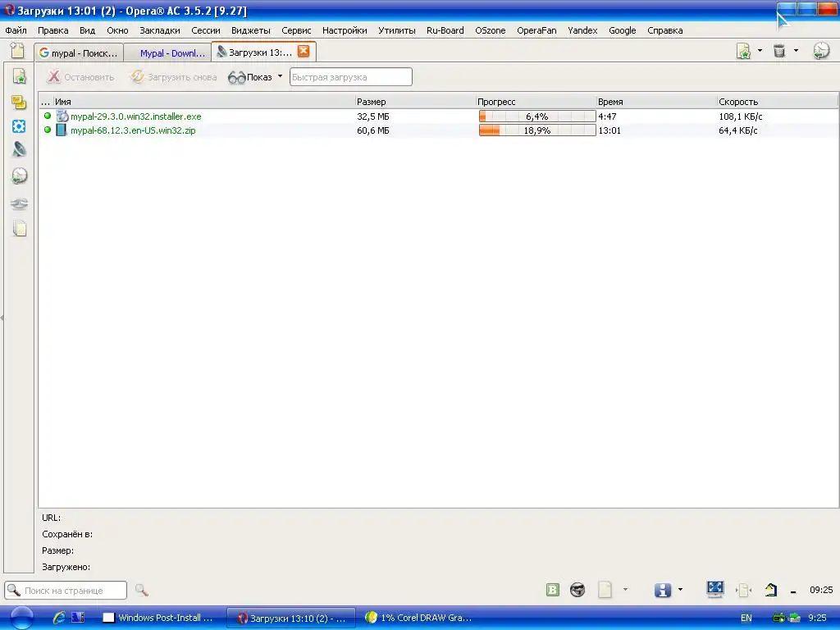Open the Bookmarks panel in the sidebar

click(20, 76)
